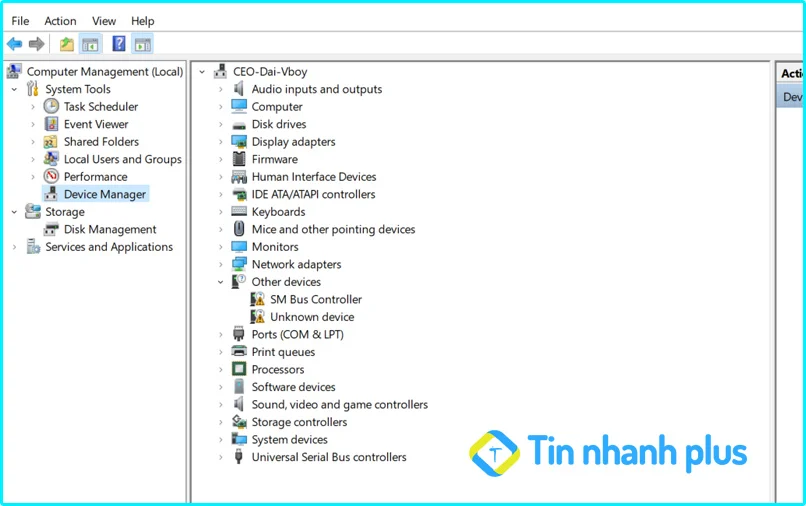
Task: Open the Action menu
Action: (x=60, y=21)
